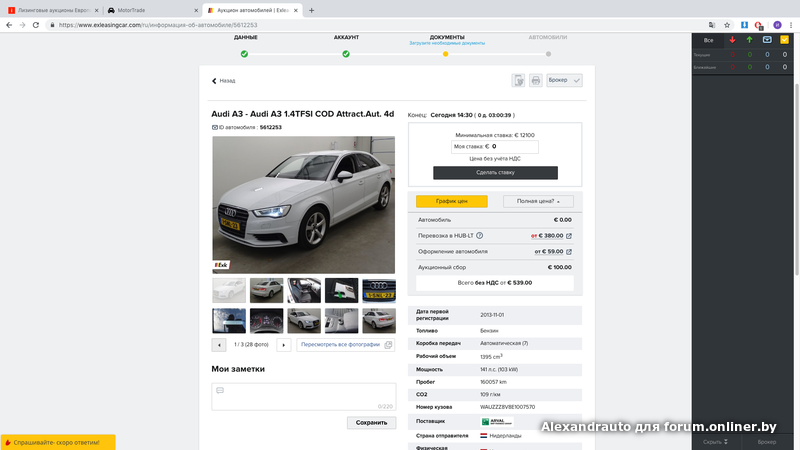Click Брокер at bottom of side panel

767,442
